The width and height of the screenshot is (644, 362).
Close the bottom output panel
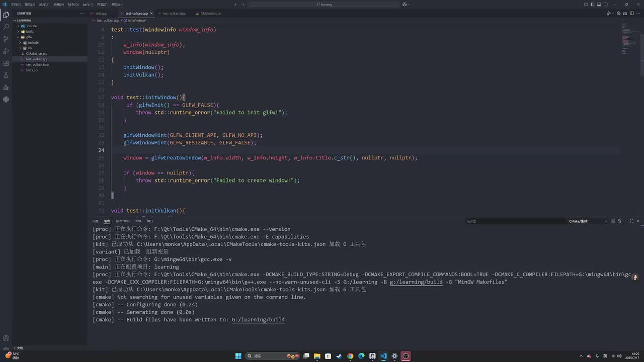coord(638,221)
